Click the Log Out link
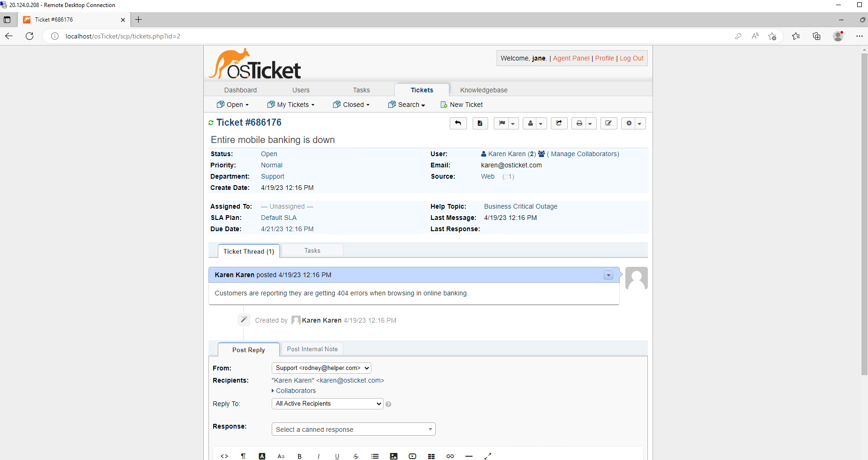Viewport: 868px width, 460px height. click(x=631, y=58)
